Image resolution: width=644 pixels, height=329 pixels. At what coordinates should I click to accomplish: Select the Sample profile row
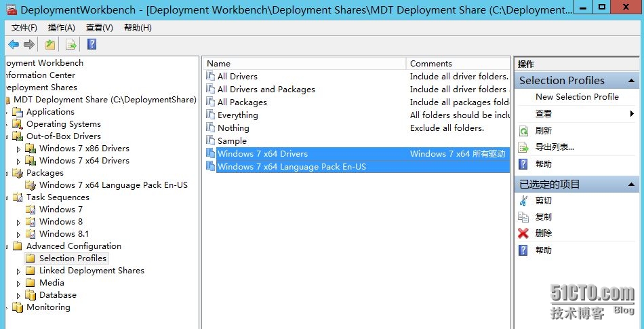[x=357, y=140]
